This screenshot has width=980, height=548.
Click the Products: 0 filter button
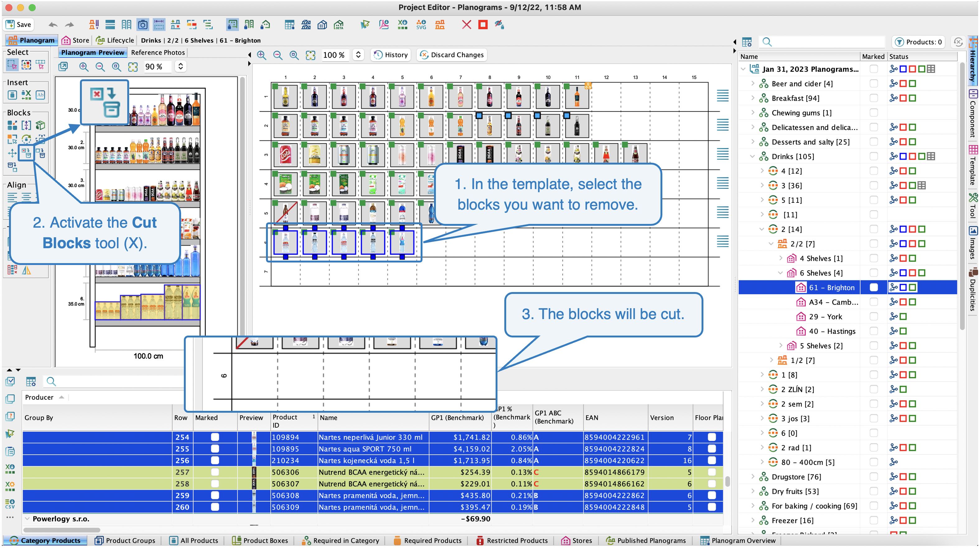(919, 42)
